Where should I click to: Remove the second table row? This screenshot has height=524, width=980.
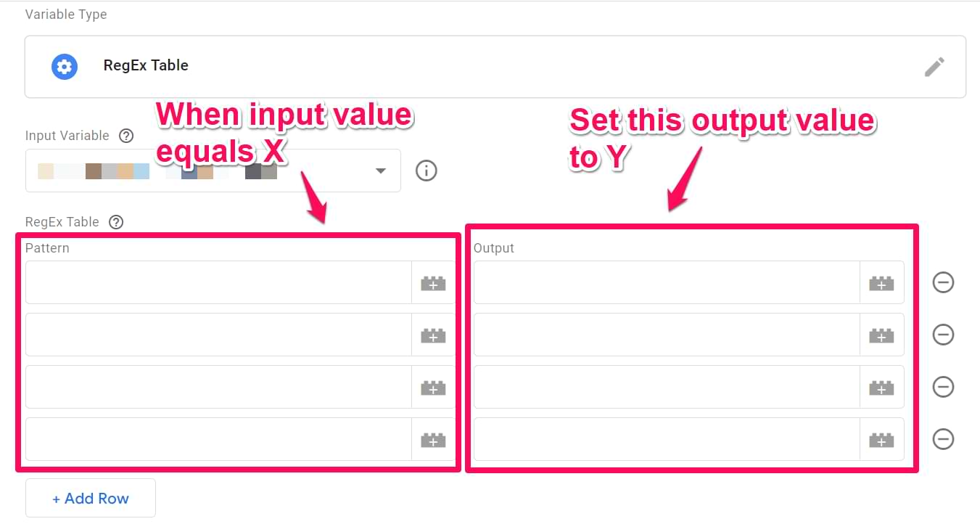point(943,335)
